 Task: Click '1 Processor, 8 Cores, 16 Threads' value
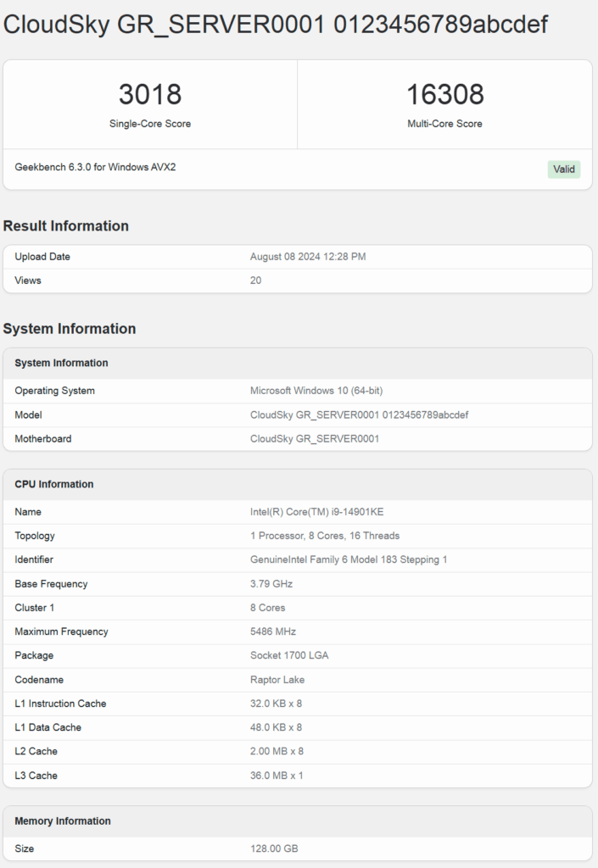coord(325,536)
